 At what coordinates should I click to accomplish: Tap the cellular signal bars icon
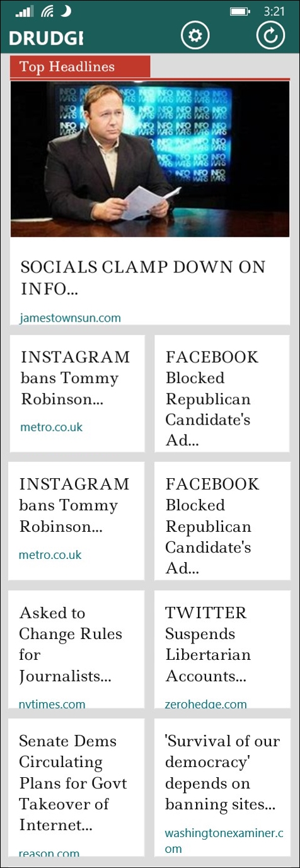point(25,11)
